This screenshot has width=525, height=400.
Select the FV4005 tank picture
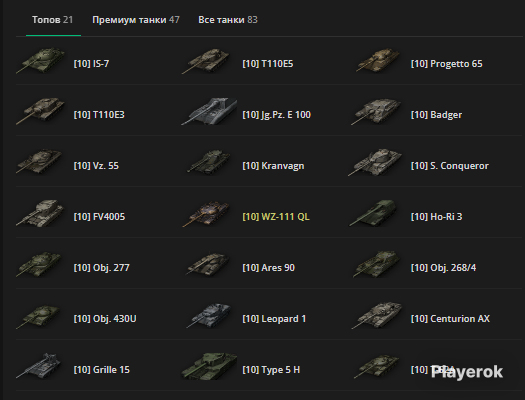[x=40, y=214]
